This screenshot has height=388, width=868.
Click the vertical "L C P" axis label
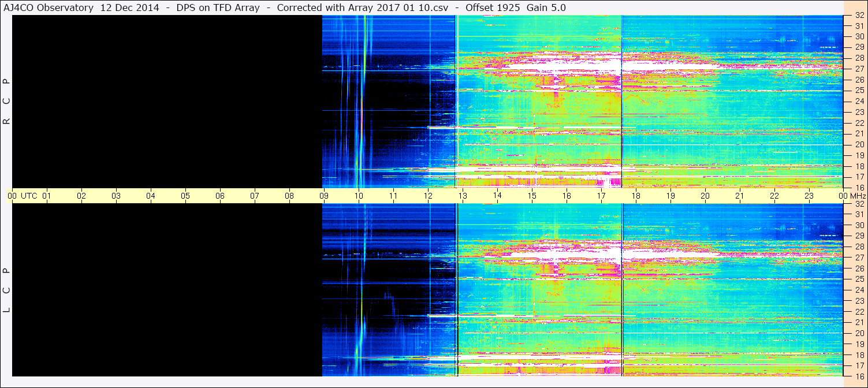click(7, 290)
